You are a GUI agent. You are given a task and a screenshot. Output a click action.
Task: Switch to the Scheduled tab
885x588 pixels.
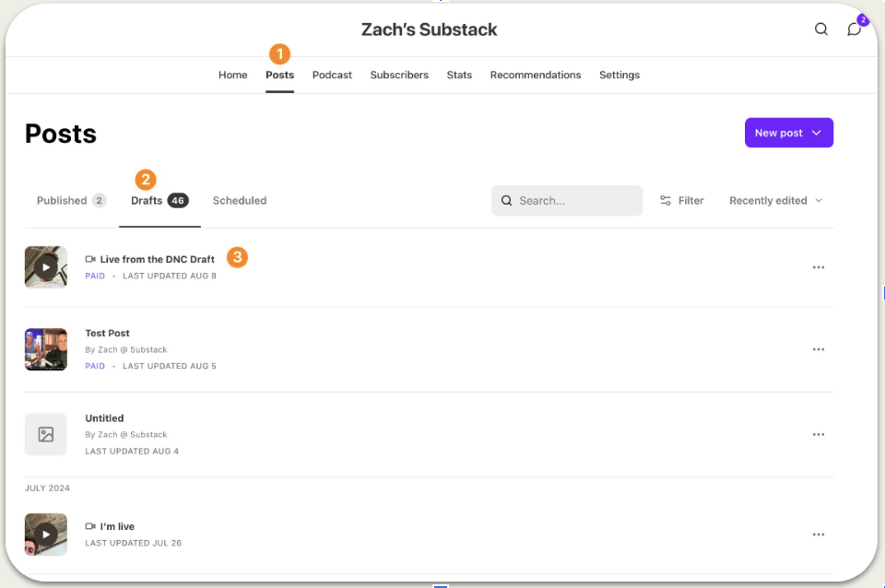pyautogui.click(x=240, y=200)
